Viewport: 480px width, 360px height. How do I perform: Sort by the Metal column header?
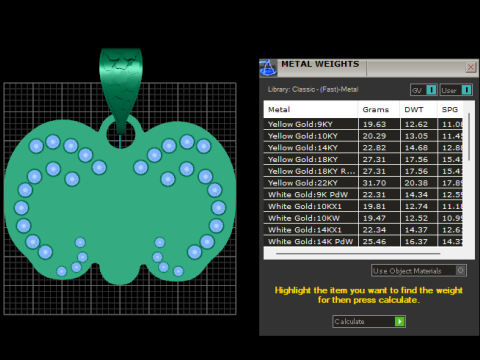pyautogui.click(x=311, y=109)
